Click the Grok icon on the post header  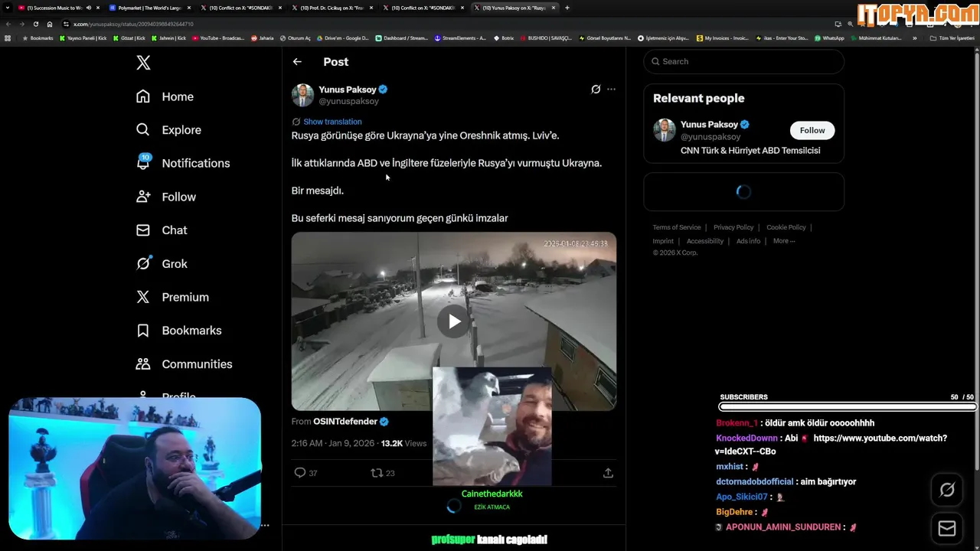tap(596, 90)
